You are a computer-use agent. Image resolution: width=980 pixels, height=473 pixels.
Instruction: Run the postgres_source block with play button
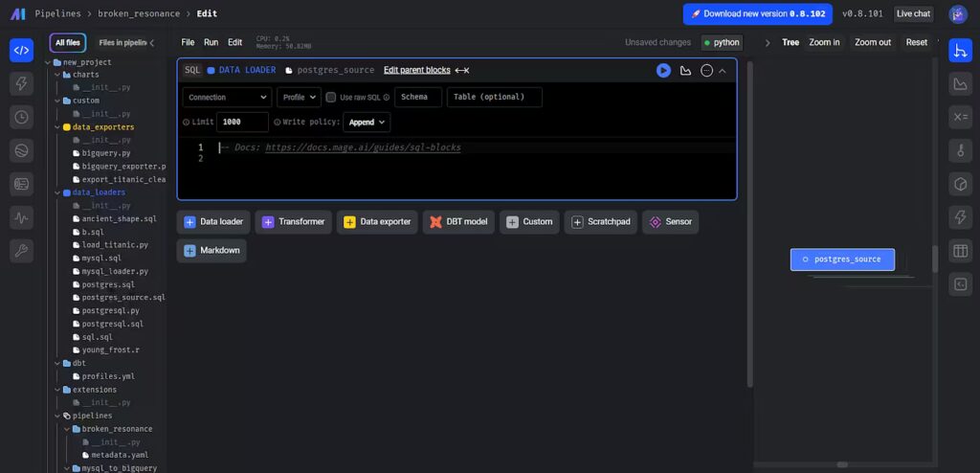tap(663, 70)
